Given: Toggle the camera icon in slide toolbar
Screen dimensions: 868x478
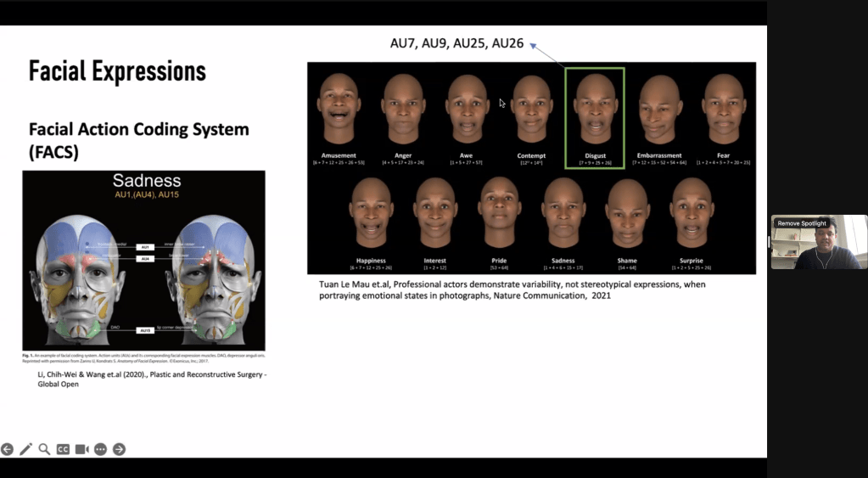Looking at the screenshot, I should [82, 449].
